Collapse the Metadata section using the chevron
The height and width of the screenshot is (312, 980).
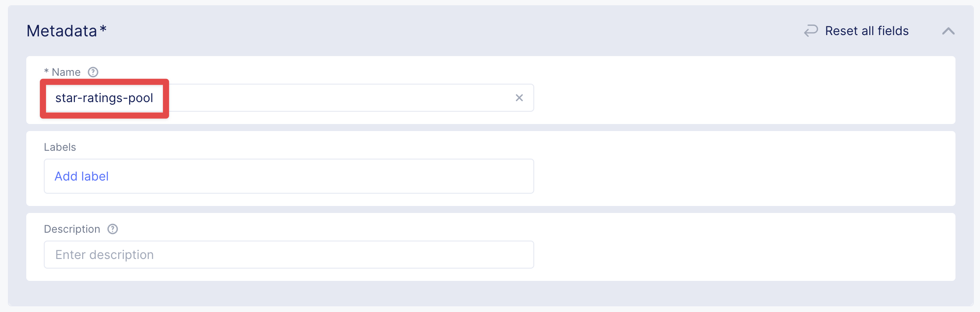948,31
